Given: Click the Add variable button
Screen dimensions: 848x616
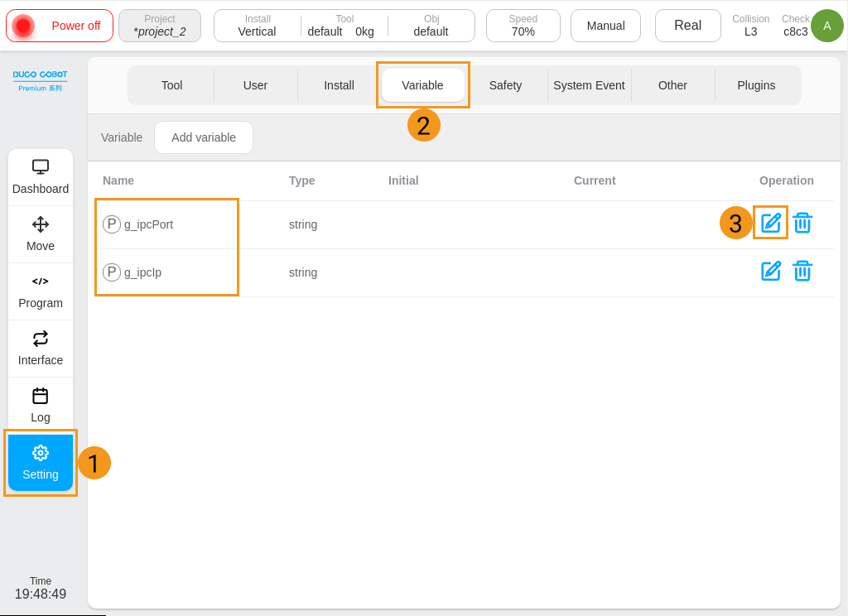Looking at the screenshot, I should [x=203, y=137].
